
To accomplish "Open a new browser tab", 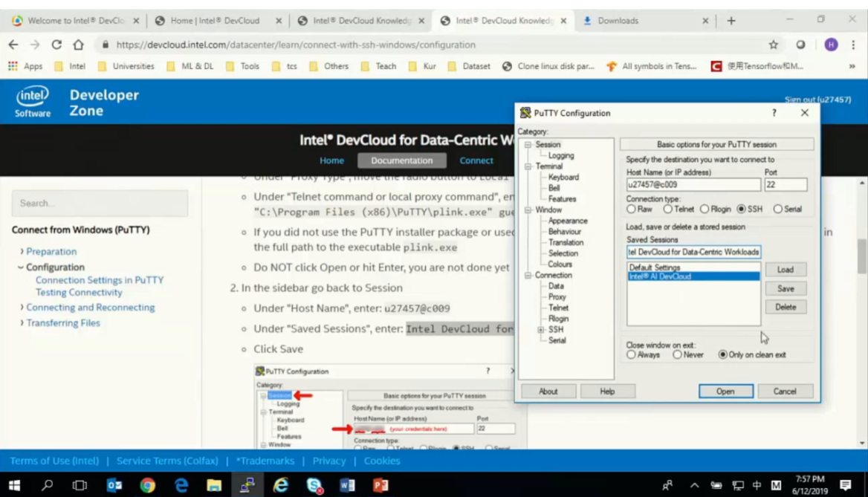I will (731, 21).
